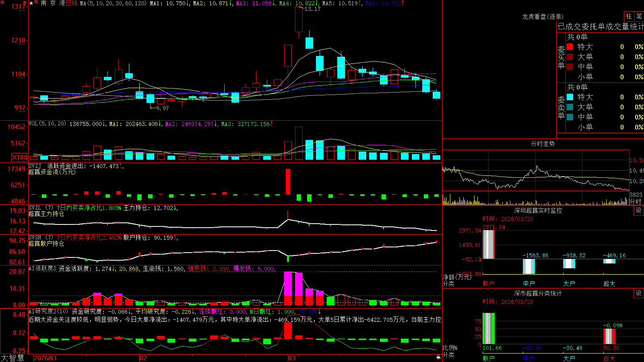Select the 2026/01 date marker

45,358
